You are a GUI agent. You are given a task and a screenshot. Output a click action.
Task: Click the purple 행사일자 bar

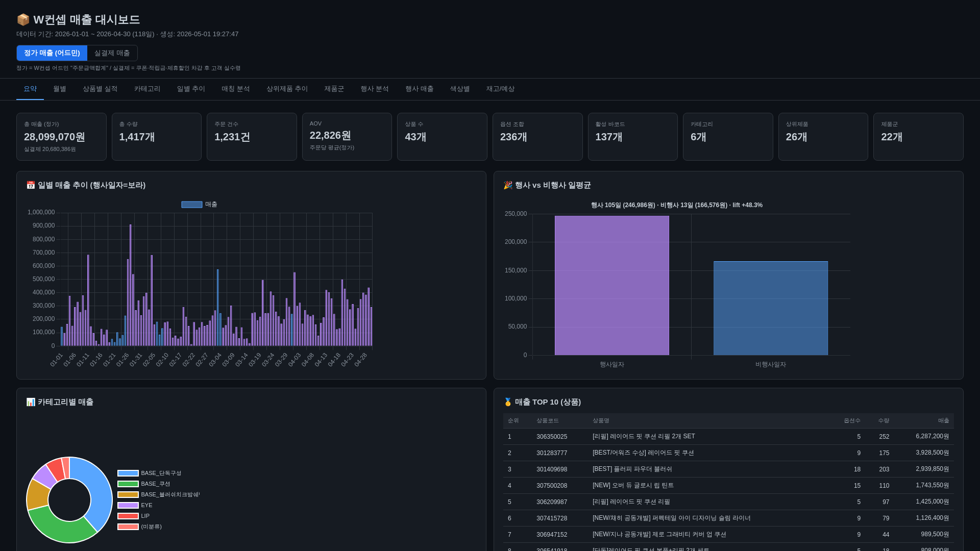(612, 286)
